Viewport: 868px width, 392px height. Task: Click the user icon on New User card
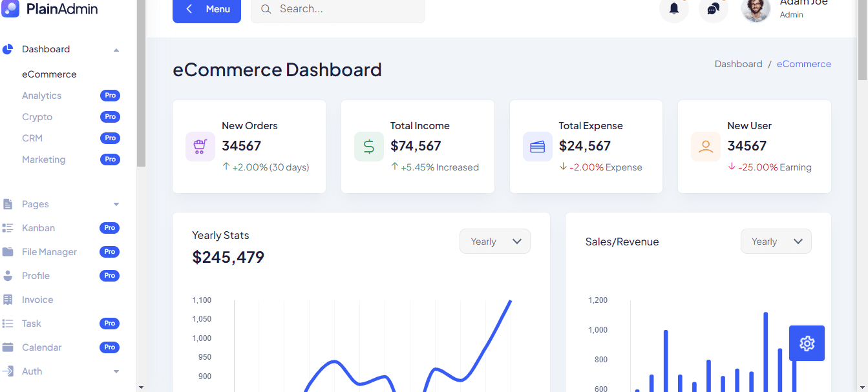pyautogui.click(x=705, y=147)
